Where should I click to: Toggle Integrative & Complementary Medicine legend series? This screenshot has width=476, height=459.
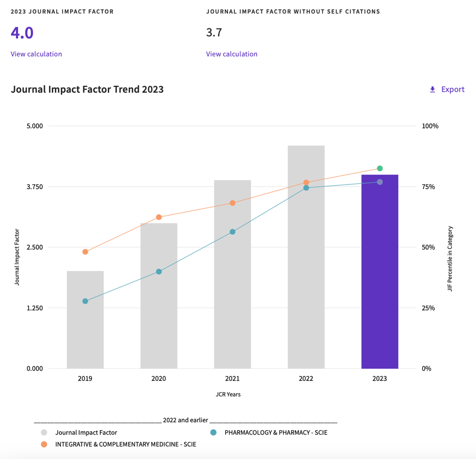point(126,444)
